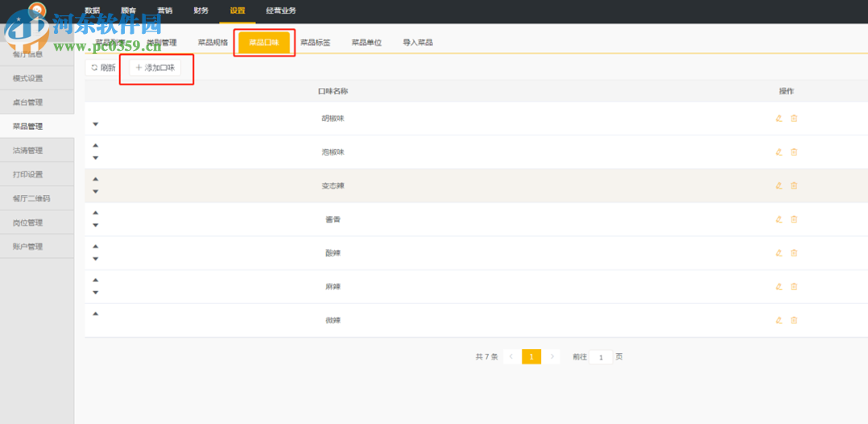Open 模式设置 in the sidebar
Image resolution: width=868 pixels, height=424 pixels.
click(x=37, y=78)
